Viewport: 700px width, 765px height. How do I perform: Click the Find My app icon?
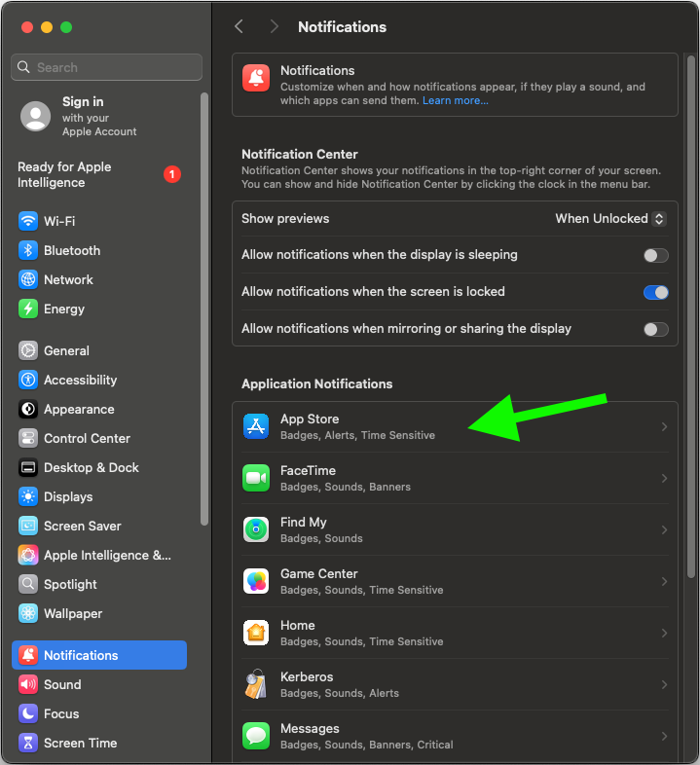(256, 529)
